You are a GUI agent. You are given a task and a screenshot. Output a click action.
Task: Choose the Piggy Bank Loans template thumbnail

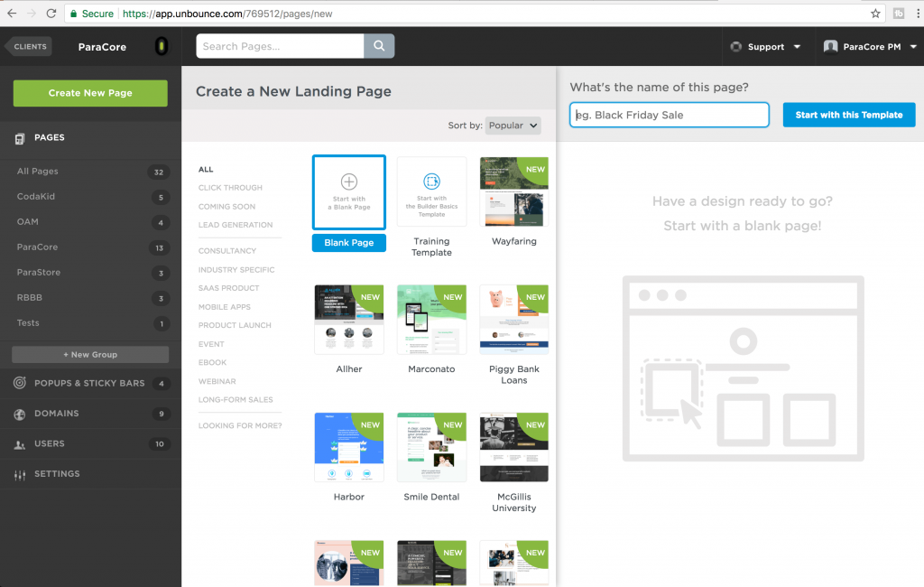[513, 319]
